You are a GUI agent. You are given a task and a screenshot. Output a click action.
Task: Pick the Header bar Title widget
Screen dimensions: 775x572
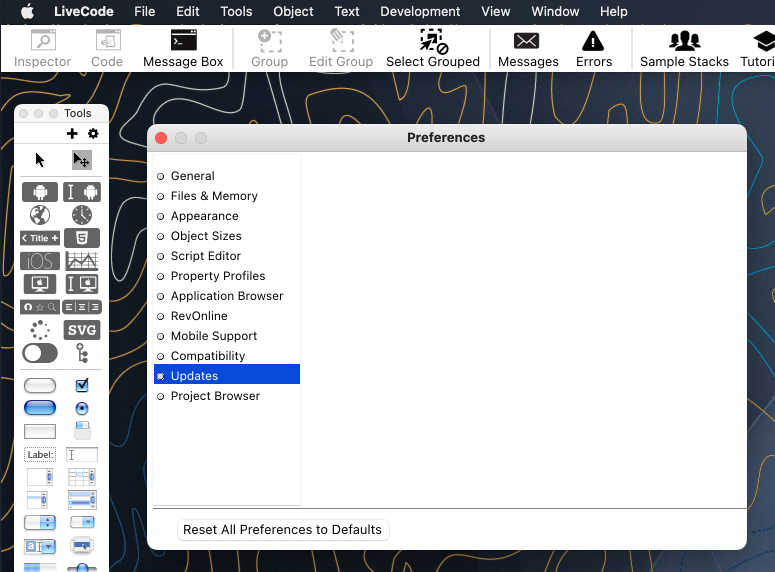pyautogui.click(x=40, y=238)
